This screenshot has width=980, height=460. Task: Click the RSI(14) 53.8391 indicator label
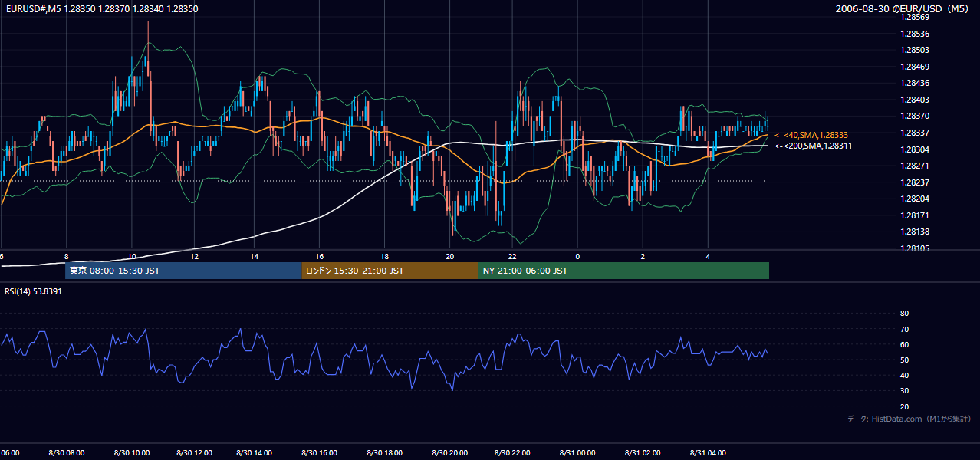34,291
